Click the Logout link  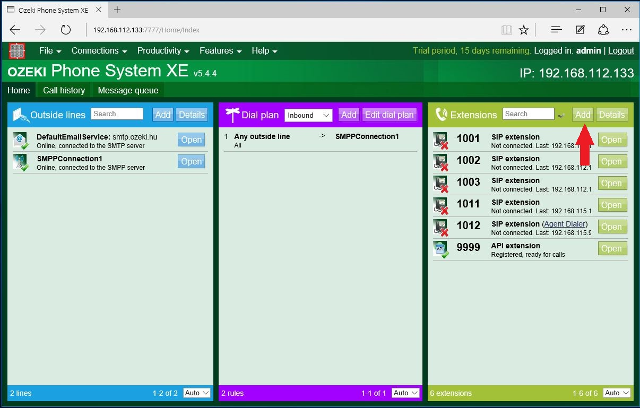point(621,51)
